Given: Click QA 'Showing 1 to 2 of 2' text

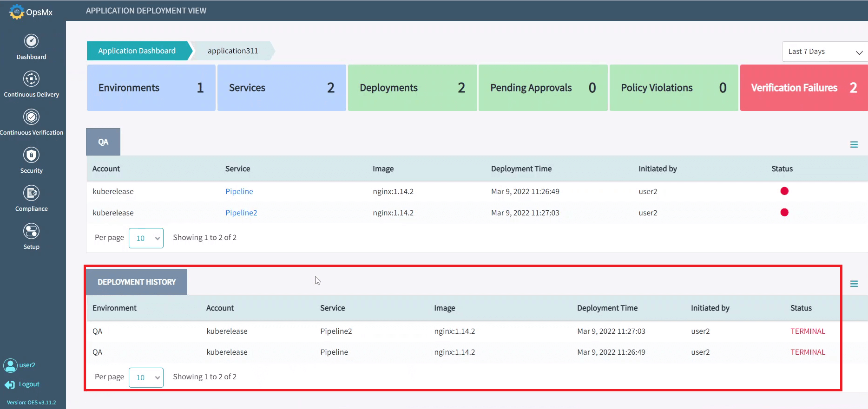Looking at the screenshot, I should (205, 238).
